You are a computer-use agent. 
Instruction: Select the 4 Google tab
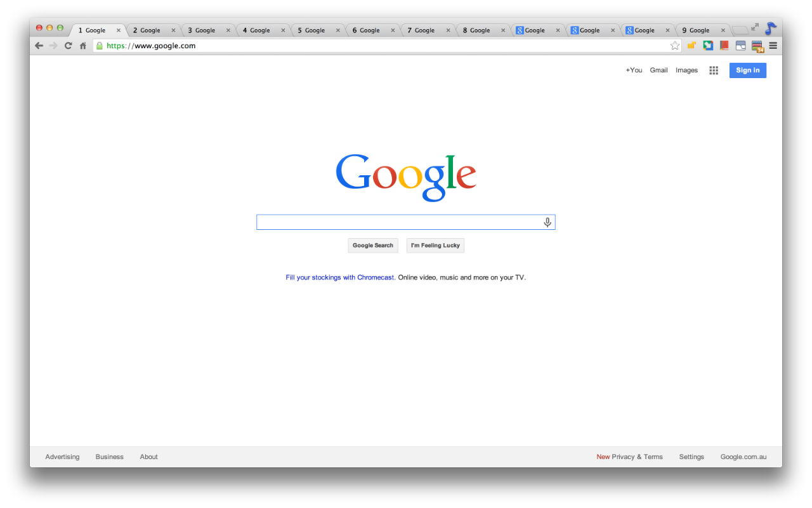[263, 30]
